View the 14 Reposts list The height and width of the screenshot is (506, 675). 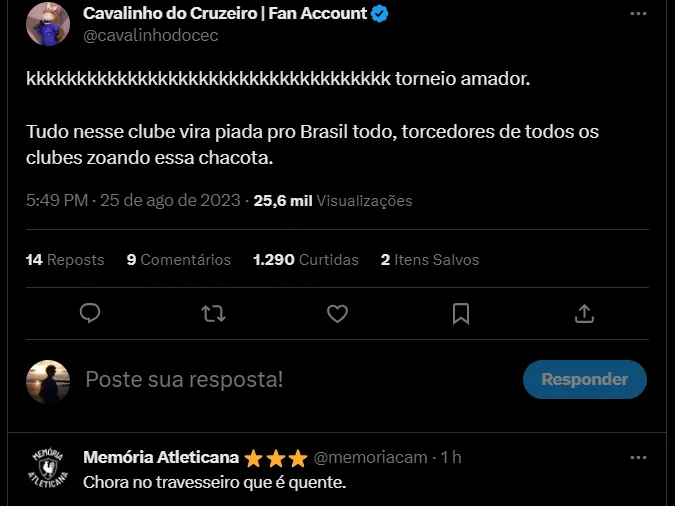(65, 260)
